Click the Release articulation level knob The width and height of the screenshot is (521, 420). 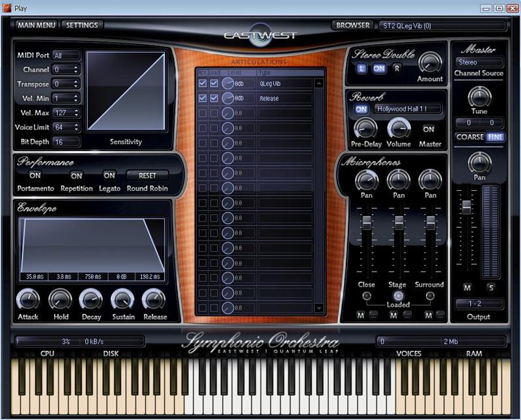pyautogui.click(x=227, y=98)
